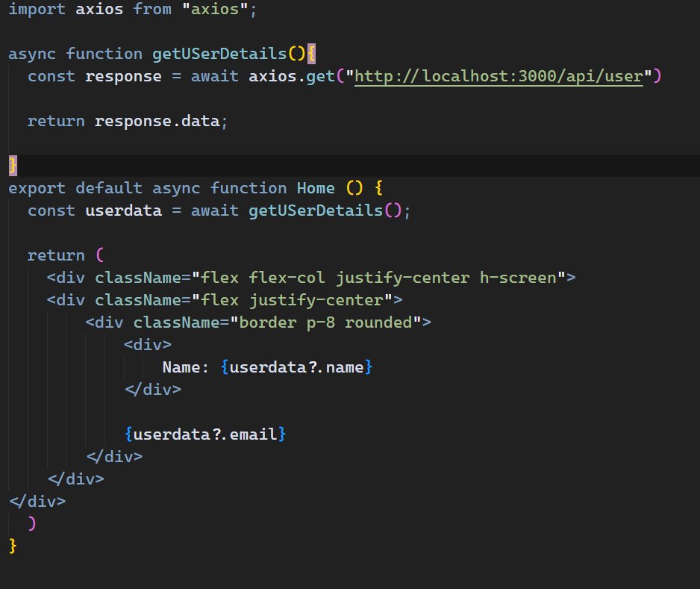Click the 'return (' statement in Home
The height and width of the screenshot is (589, 700).
pyautogui.click(x=66, y=255)
